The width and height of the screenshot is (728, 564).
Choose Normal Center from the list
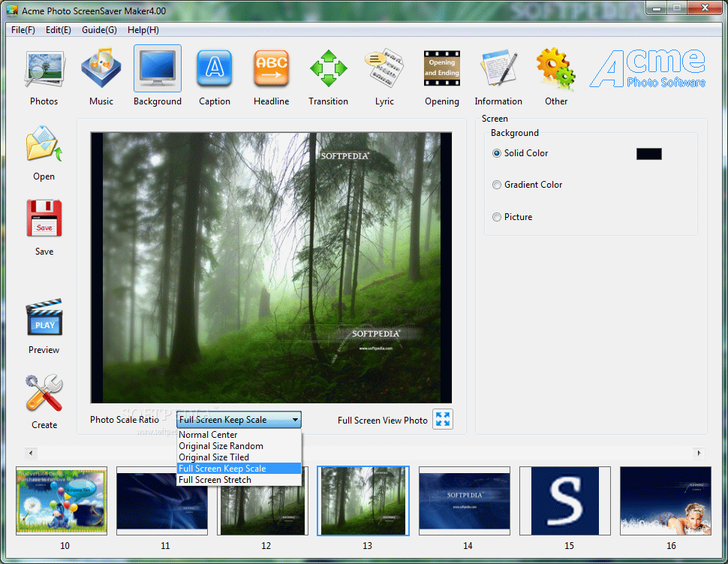239,435
